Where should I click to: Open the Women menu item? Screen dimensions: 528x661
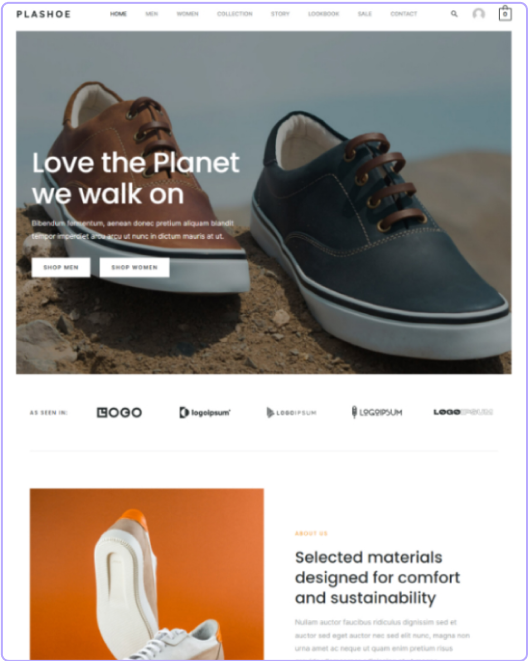(x=188, y=14)
